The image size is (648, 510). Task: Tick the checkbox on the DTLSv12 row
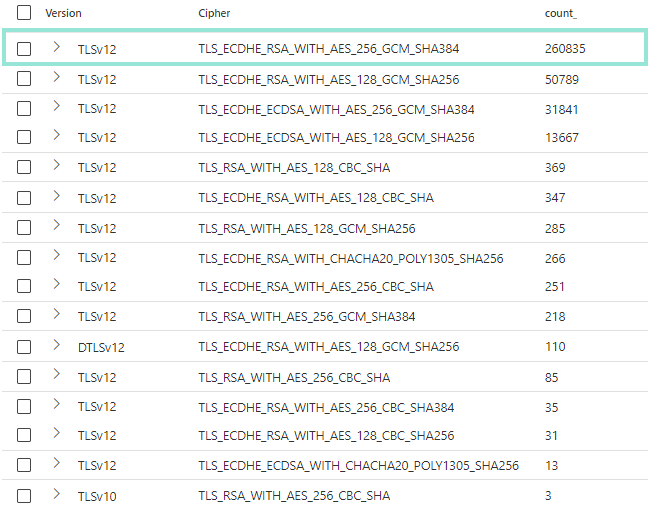(24, 347)
